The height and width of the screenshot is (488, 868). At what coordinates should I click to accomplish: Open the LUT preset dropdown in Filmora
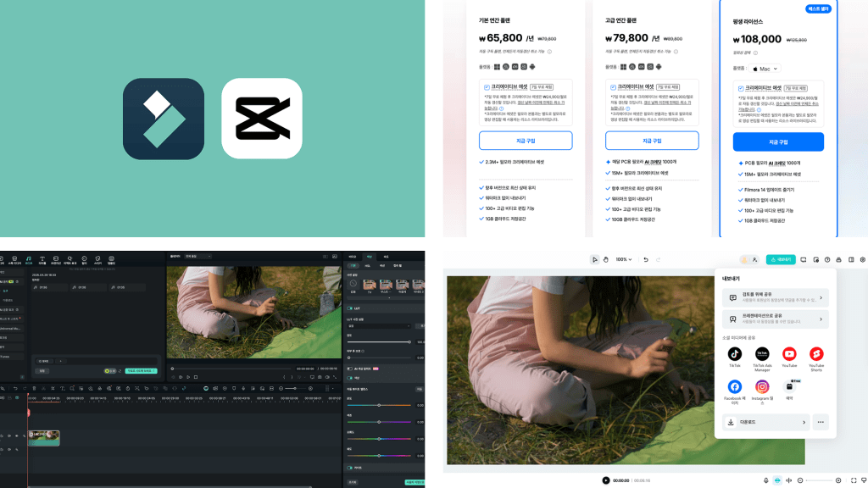[x=379, y=326]
